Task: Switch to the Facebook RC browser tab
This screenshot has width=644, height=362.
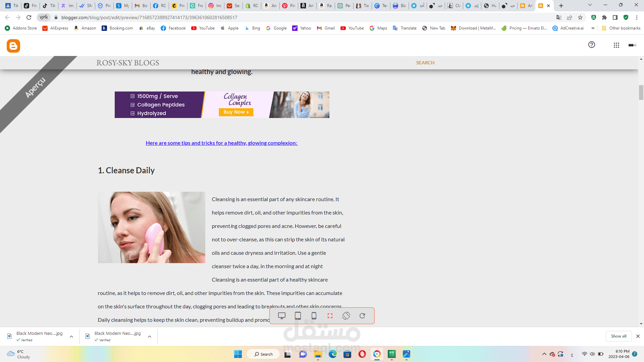Action: tap(159, 6)
